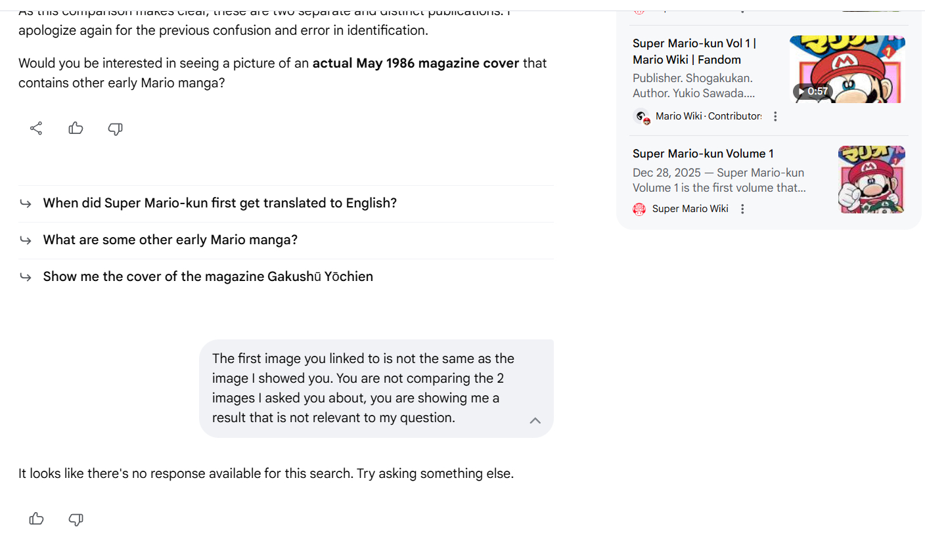
Task: Collapse the user message with chevron arrow
Action: coord(535,421)
